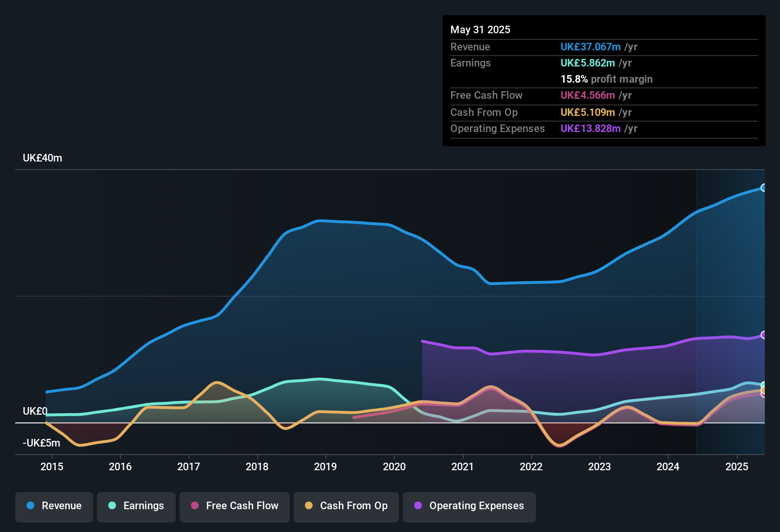Screen dimensions: 780x532
Task: Open the May 31 2025 tooltip header
Action: click(x=480, y=29)
